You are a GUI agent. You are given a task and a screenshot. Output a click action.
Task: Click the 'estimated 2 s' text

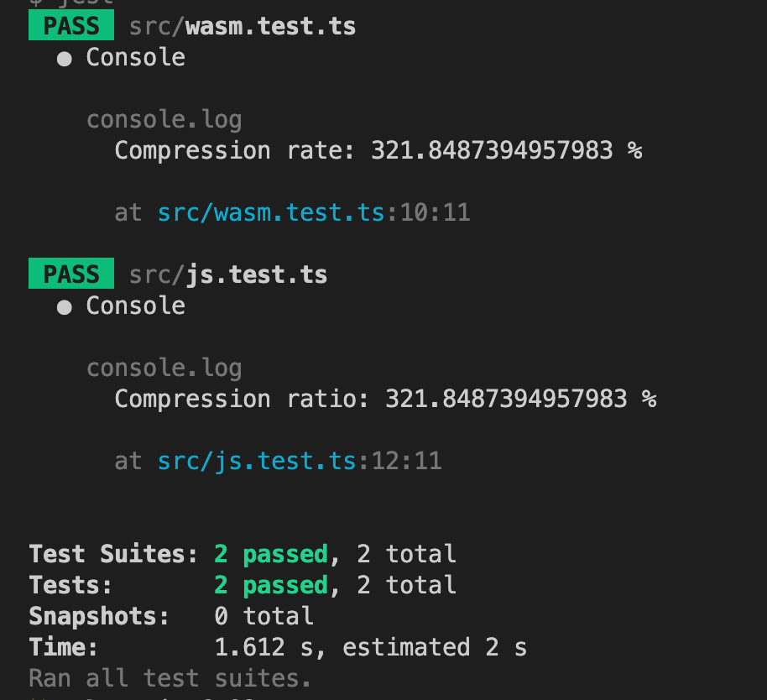435,647
